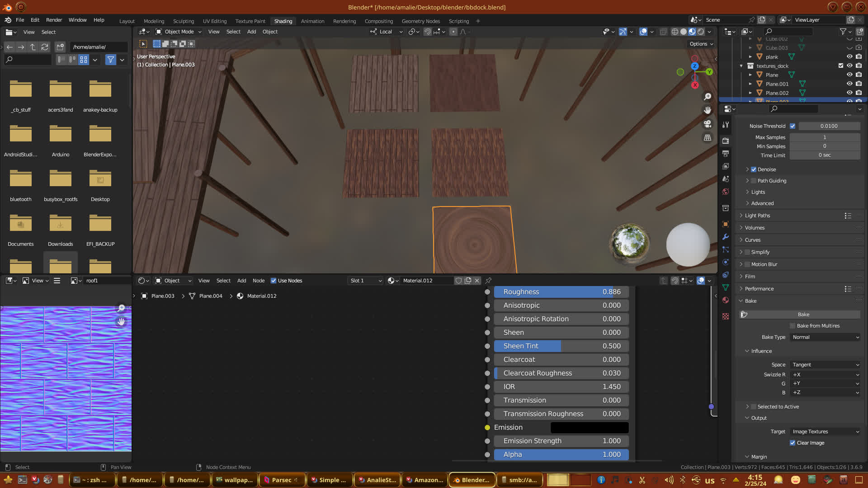This screenshot has height=488, width=868.
Task: Adjust the Roughness slider
Action: click(561, 292)
